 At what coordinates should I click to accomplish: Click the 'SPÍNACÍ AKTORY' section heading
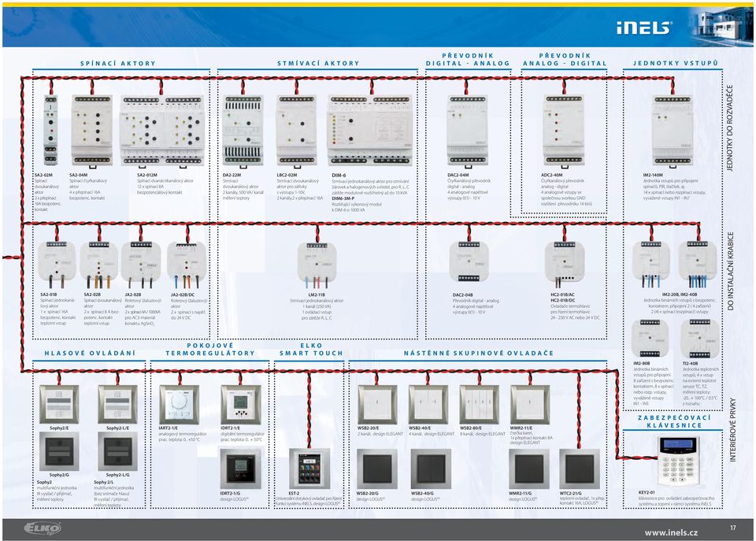[118, 63]
